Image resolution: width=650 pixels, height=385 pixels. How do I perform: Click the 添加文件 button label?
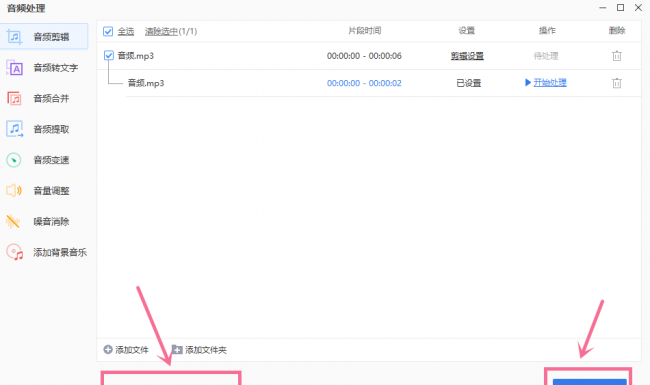[x=132, y=350]
